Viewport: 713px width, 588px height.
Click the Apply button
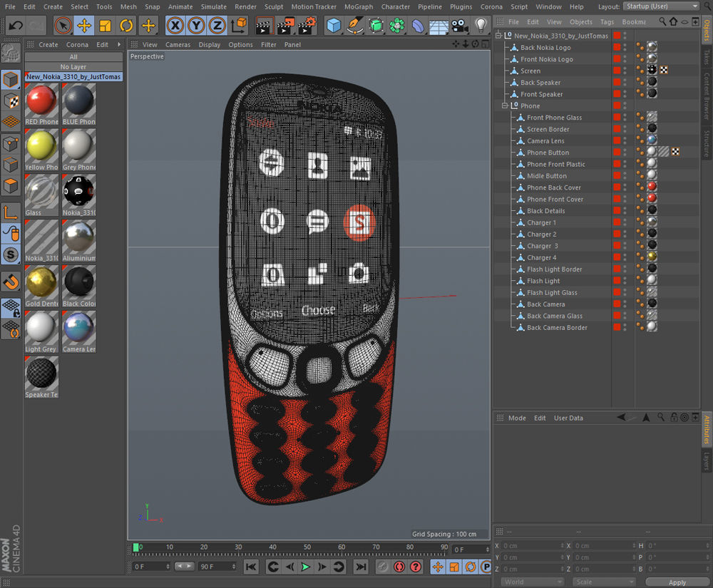[677, 582]
